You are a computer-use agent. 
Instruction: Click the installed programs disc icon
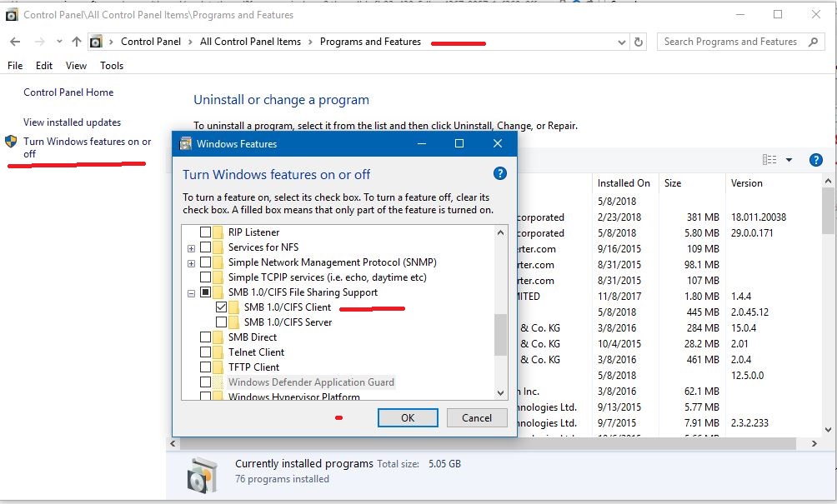(203, 475)
